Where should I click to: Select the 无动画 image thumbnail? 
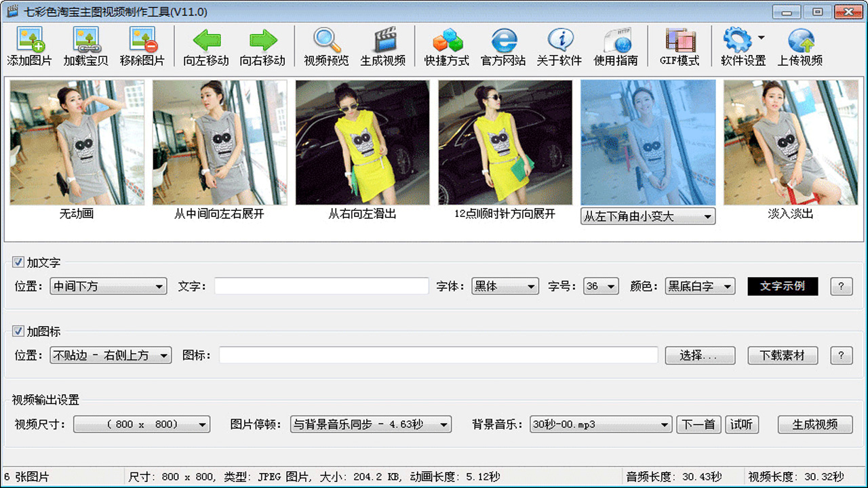(76, 142)
